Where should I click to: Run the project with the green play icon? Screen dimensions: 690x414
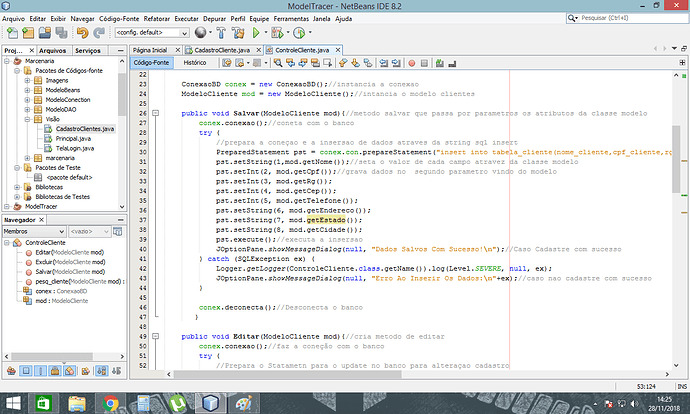(x=256, y=33)
